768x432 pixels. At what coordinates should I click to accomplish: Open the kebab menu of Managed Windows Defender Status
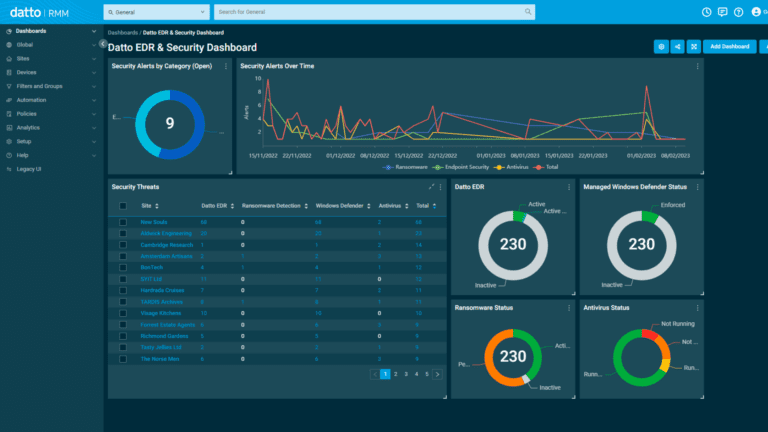697,187
